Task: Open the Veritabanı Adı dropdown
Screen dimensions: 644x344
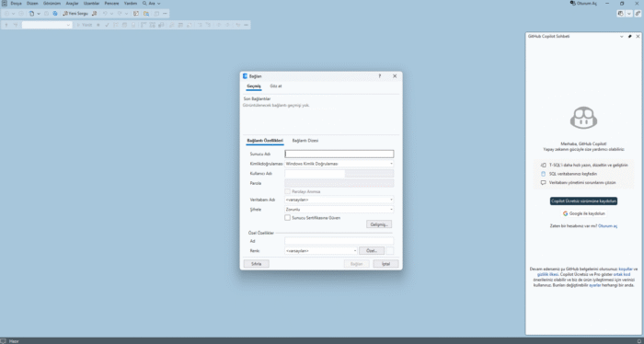Action: coord(339,200)
